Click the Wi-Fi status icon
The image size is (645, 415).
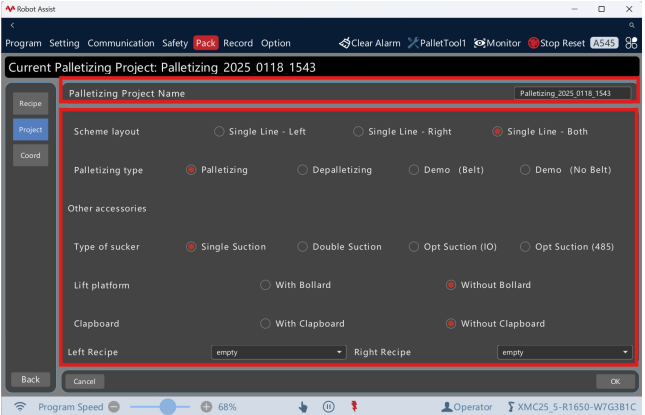coord(19,407)
